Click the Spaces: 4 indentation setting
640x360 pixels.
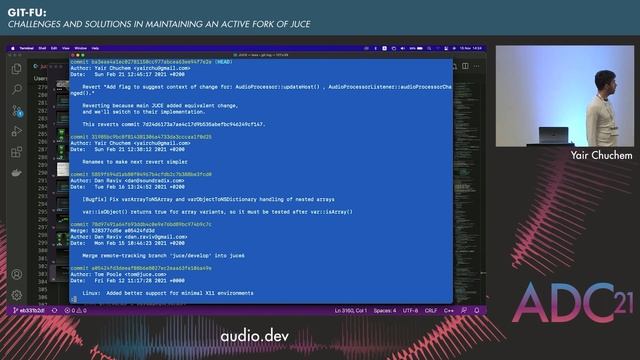pyautogui.click(x=385, y=311)
